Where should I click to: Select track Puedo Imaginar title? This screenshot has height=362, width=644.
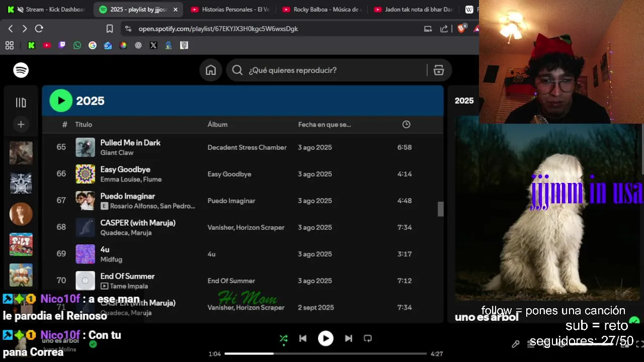pos(127,196)
